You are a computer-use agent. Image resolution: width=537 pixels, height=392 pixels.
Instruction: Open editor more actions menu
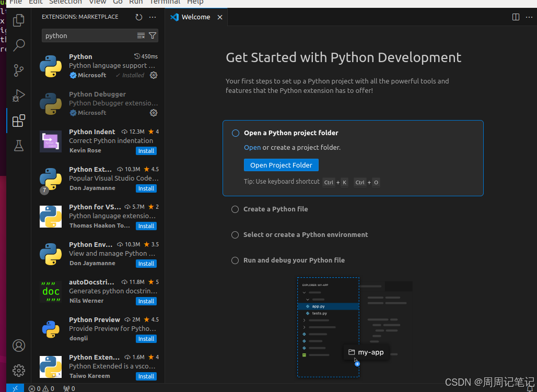tap(529, 17)
